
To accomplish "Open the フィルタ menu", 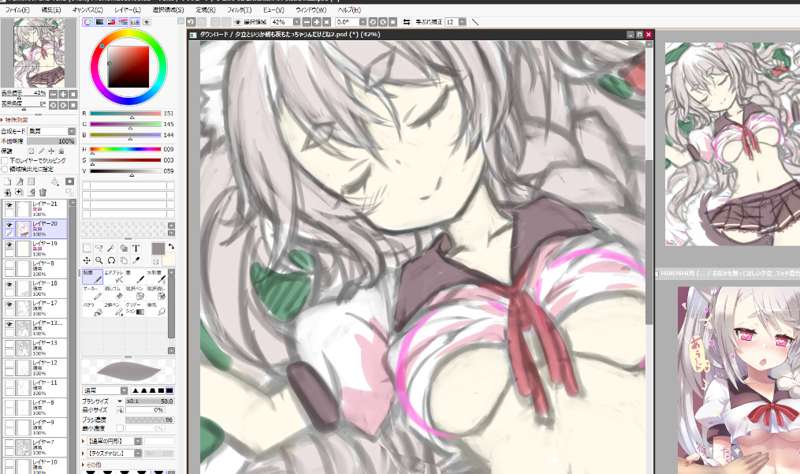I will coord(239,8).
